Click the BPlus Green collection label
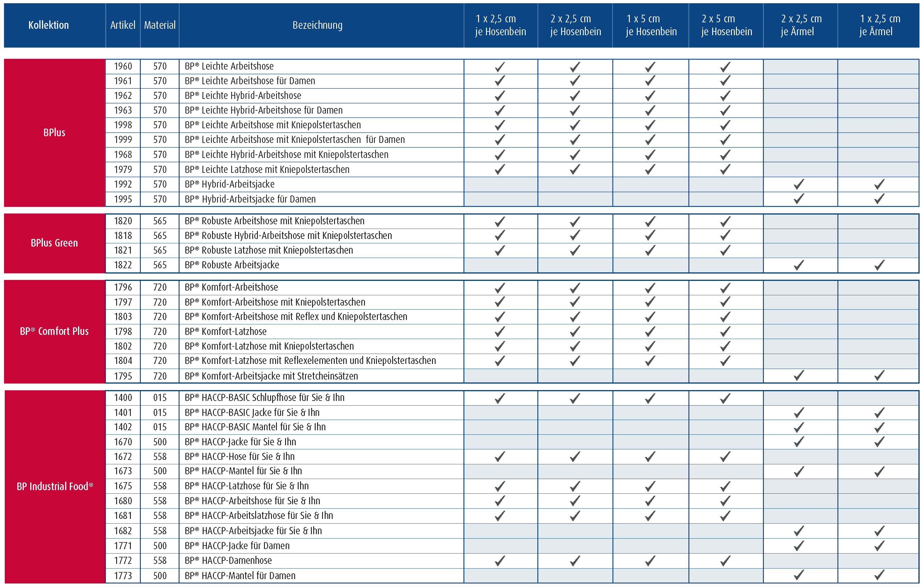Image resolution: width=924 pixels, height=587 pixels. 54,243
